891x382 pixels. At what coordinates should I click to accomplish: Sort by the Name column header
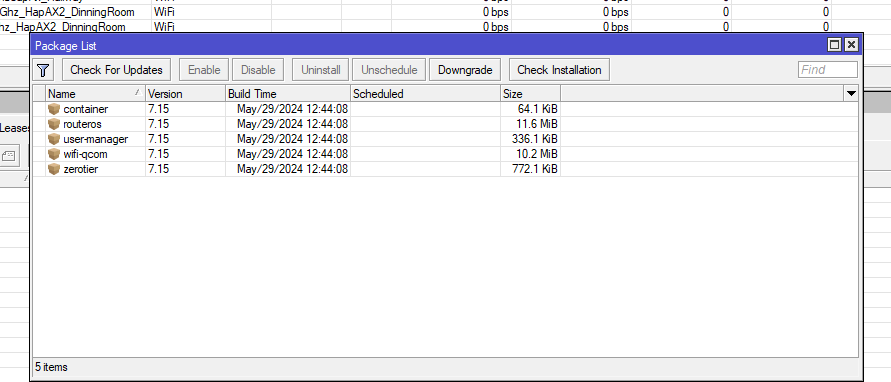[95, 94]
